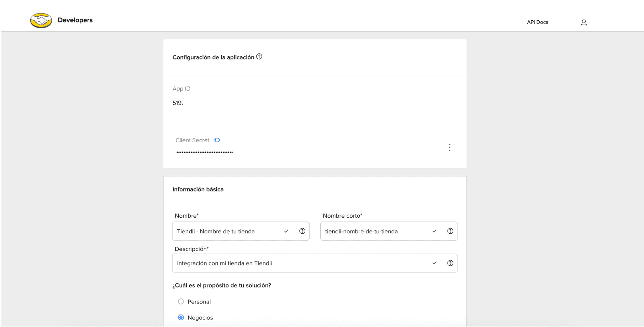The image size is (644, 327).
Task: Open the Nombre corto help icon
Action: click(450, 231)
